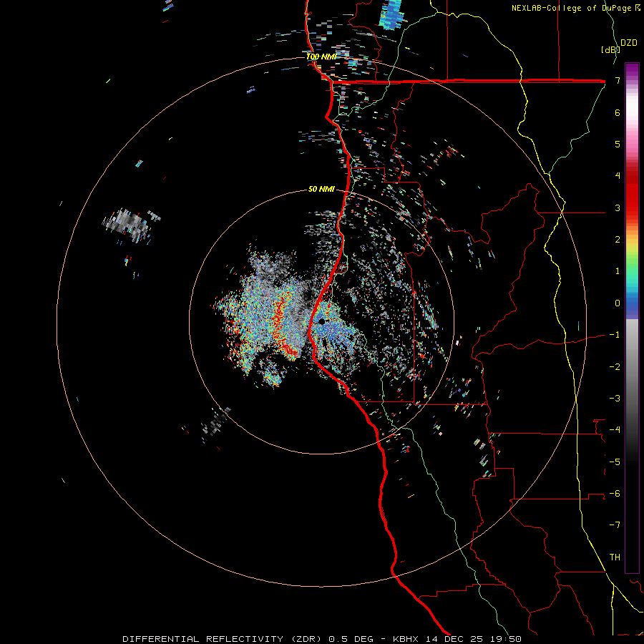644x644 pixels.
Task: Click the -4 value on color scale
Action: (615, 430)
